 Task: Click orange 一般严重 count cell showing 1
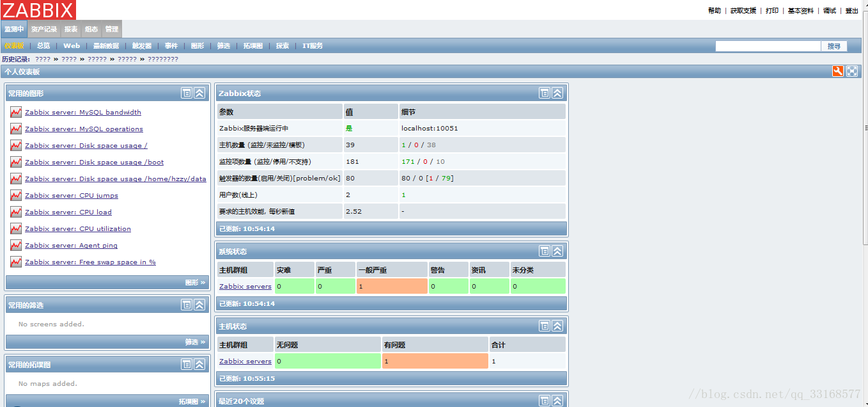pos(392,286)
